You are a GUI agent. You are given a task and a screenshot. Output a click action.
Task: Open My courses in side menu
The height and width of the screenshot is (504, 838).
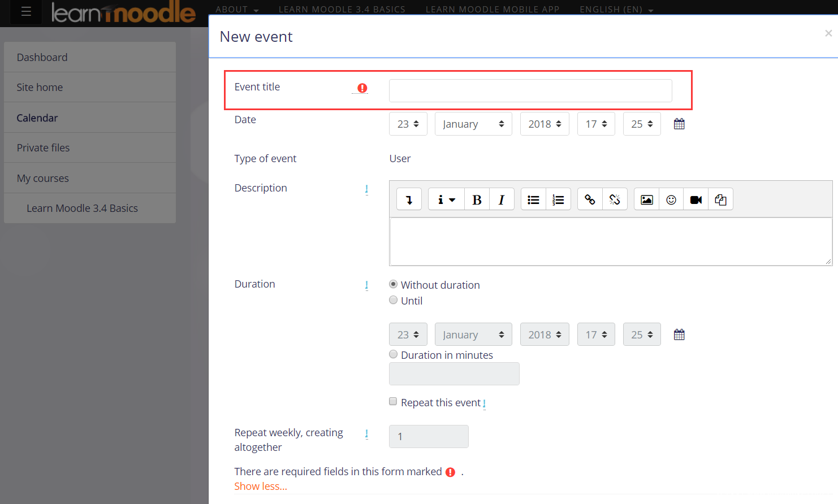(90, 178)
